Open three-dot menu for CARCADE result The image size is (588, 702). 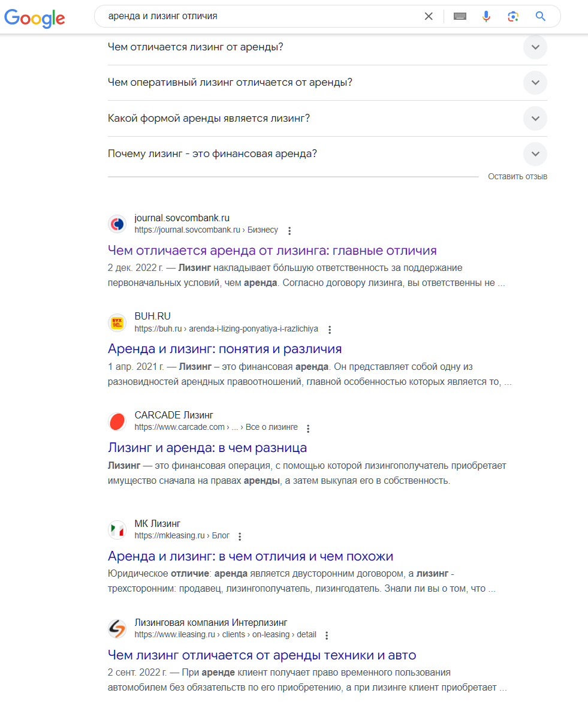click(309, 428)
